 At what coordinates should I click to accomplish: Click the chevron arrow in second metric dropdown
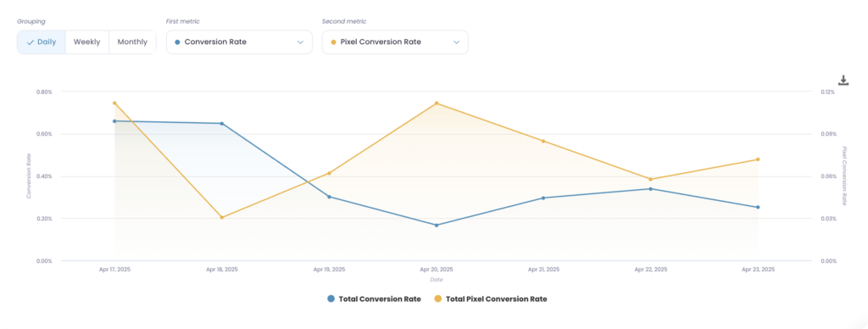456,42
